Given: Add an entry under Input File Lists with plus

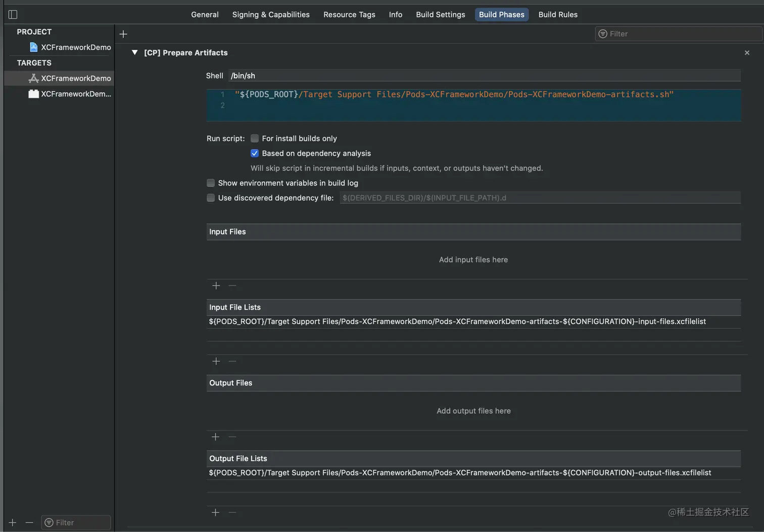Looking at the screenshot, I should pos(216,361).
